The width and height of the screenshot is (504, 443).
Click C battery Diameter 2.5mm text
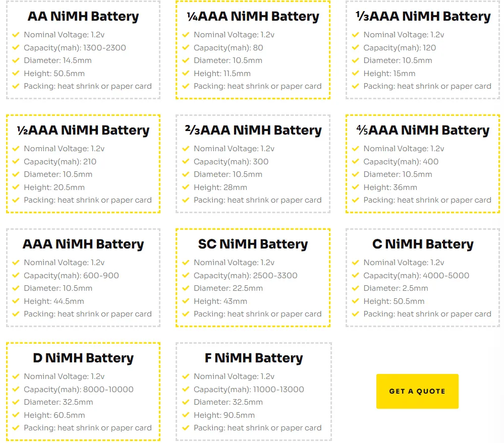tap(396, 288)
